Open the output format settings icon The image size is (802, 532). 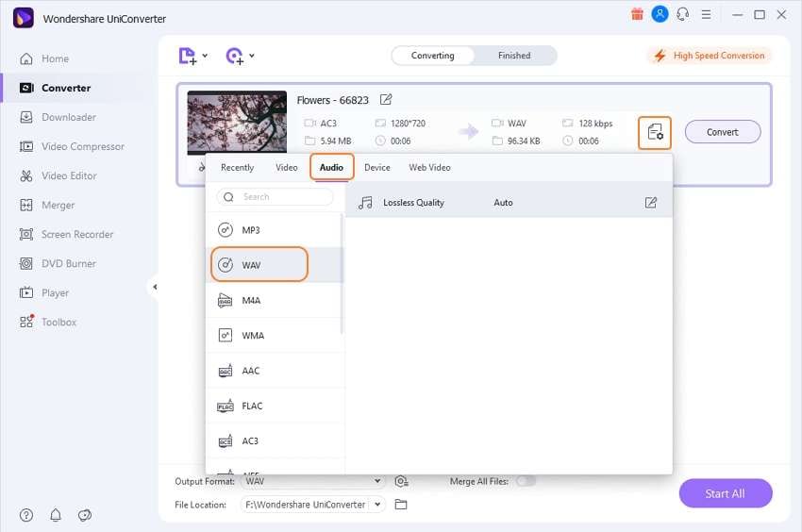[x=655, y=133]
